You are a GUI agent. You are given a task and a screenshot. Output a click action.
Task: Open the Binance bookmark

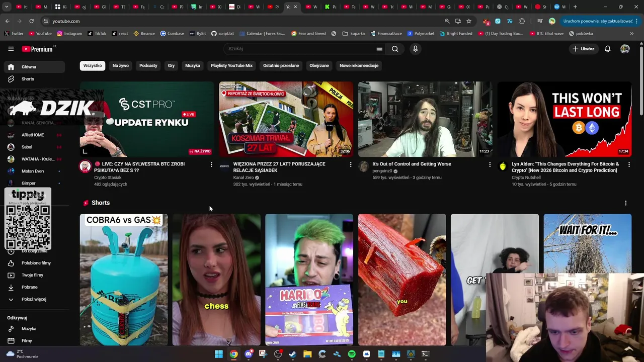point(144,34)
